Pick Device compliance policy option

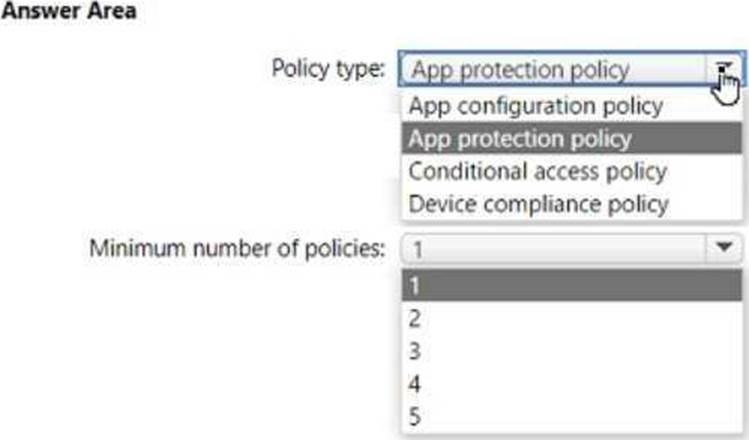tap(538, 204)
